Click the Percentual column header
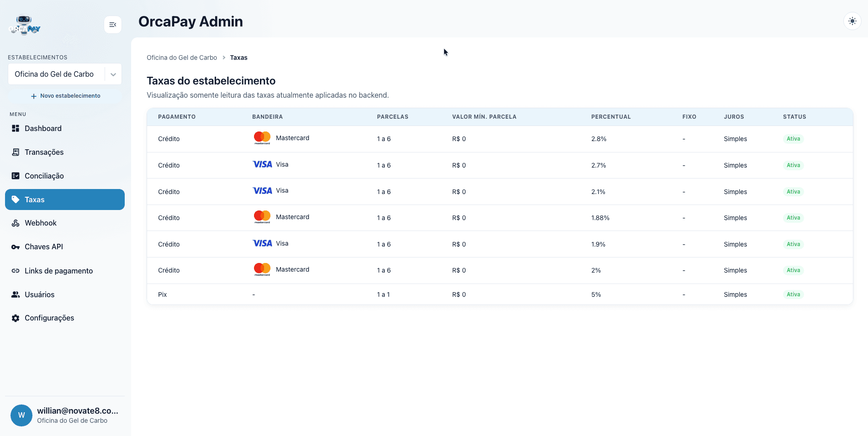The height and width of the screenshot is (436, 868). 611,117
